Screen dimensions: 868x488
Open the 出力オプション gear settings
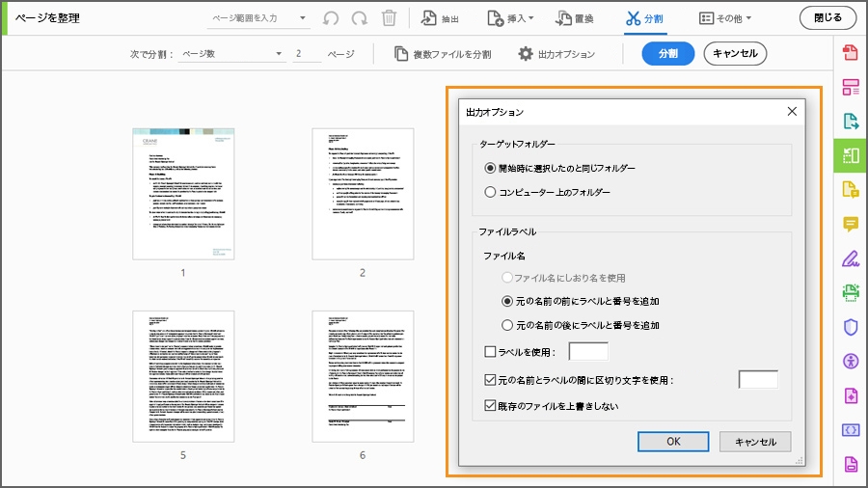[556, 54]
